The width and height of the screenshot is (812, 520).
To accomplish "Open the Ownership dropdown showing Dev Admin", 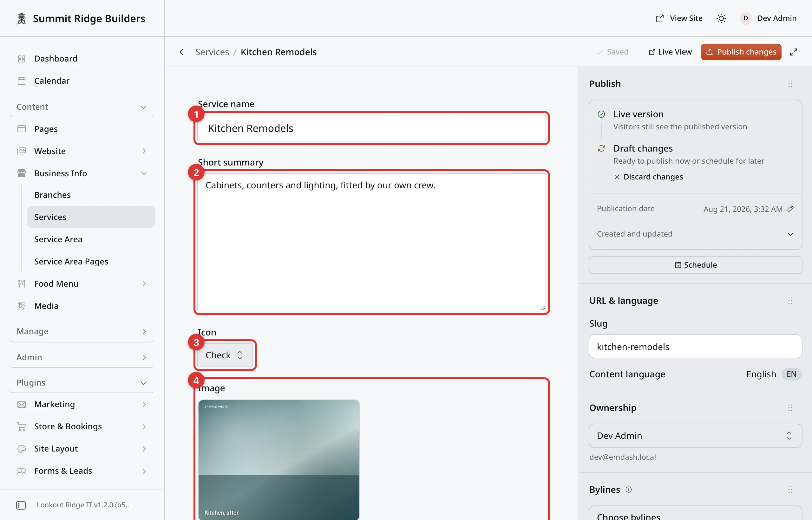I will pos(695,436).
